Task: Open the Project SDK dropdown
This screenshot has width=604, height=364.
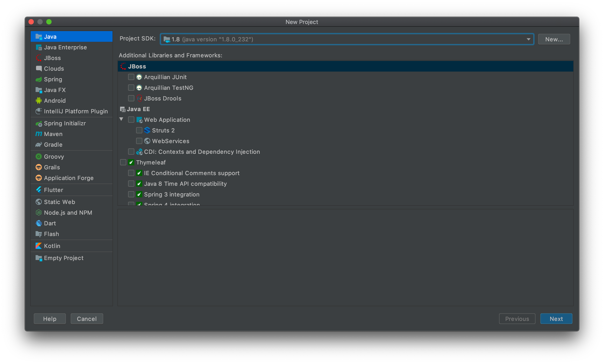Action: [x=347, y=39]
